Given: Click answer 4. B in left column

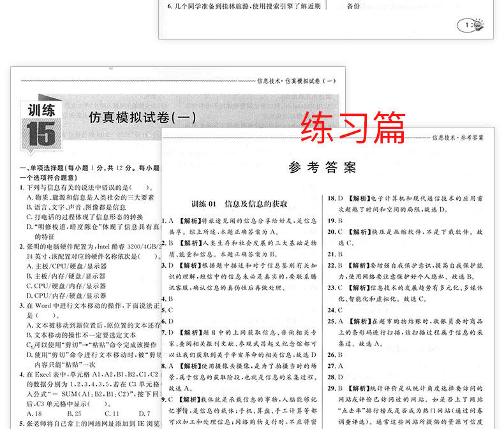Looking at the screenshot, I should (167, 299).
